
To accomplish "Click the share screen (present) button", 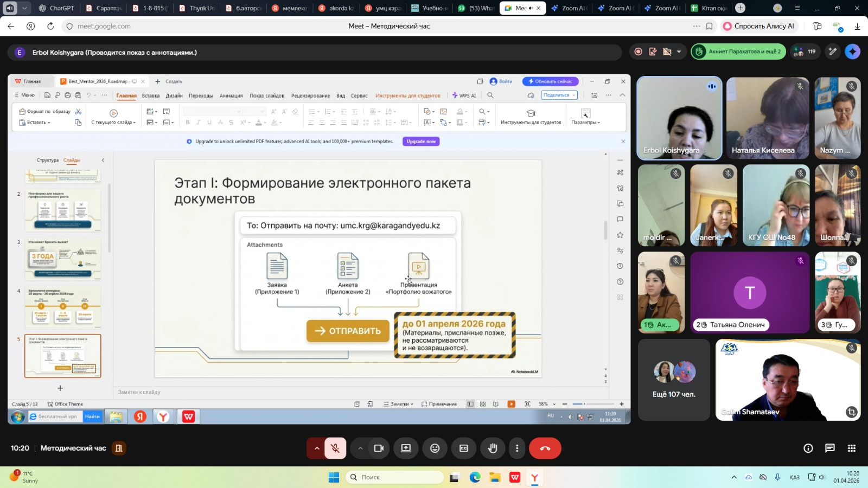I will pyautogui.click(x=406, y=448).
